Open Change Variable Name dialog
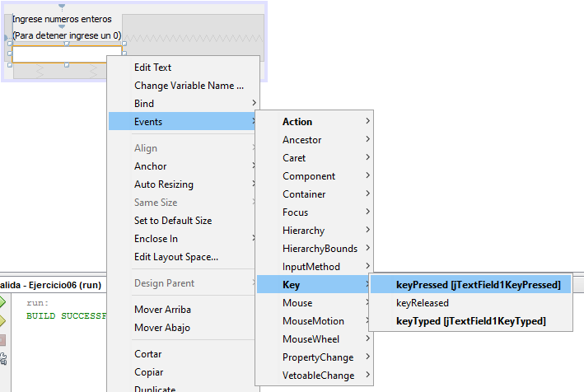The width and height of the screenshot is (584, 392). click(x=189, y=86)
